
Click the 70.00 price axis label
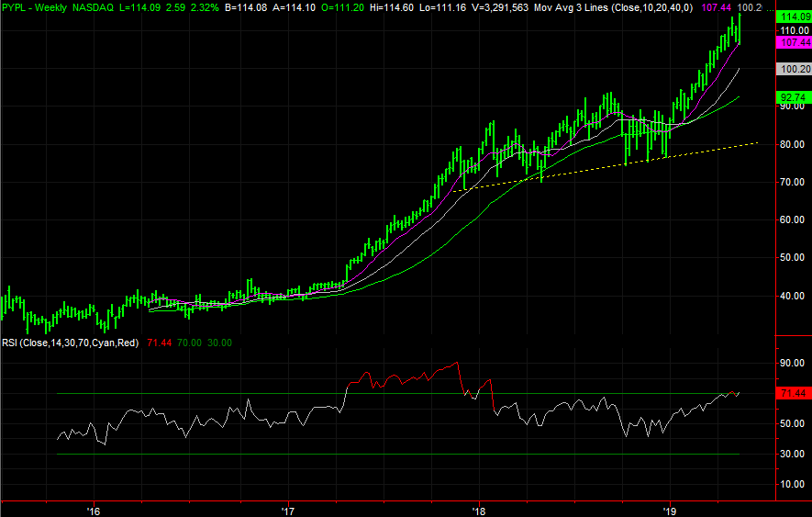(x=793, y=182)
